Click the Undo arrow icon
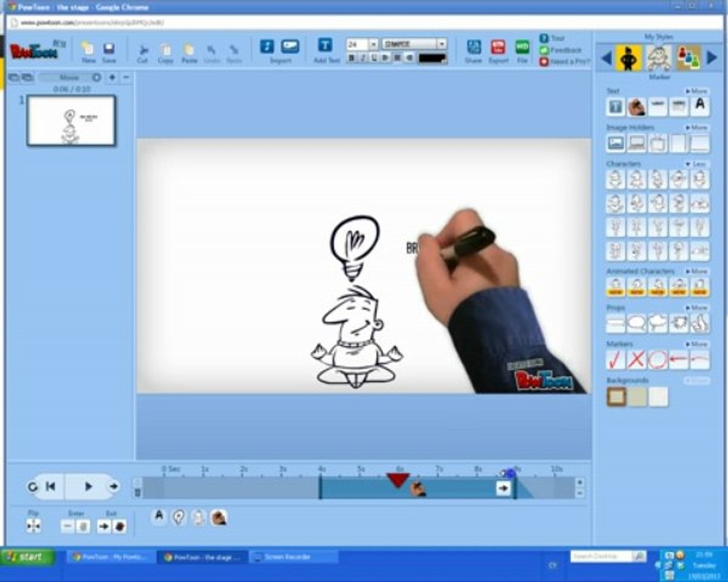Image resolution: width=728 pixels, height=582 pixels. tap(211, 49)
